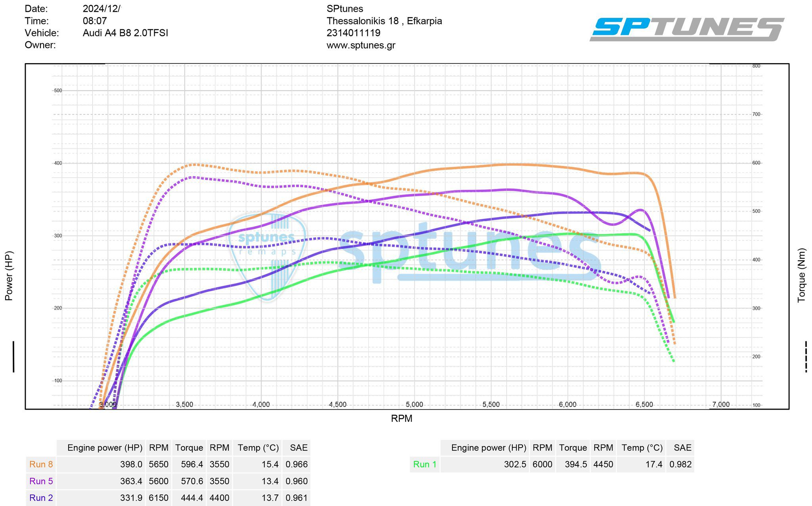The width and height of the screenshot is (812, 506).
Task: Click the solid line legend beside Power axis
Action: (13, 356)
